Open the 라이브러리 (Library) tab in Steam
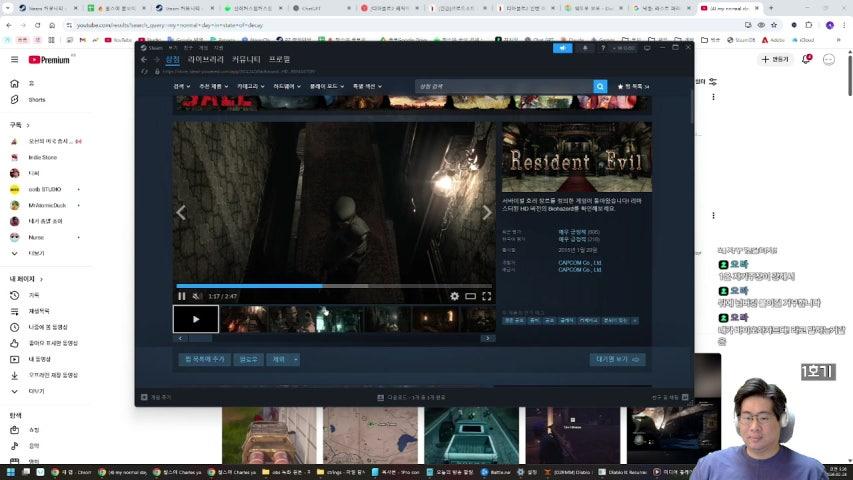This screenshot has height=480, width=853. click(x=206, y=60)
